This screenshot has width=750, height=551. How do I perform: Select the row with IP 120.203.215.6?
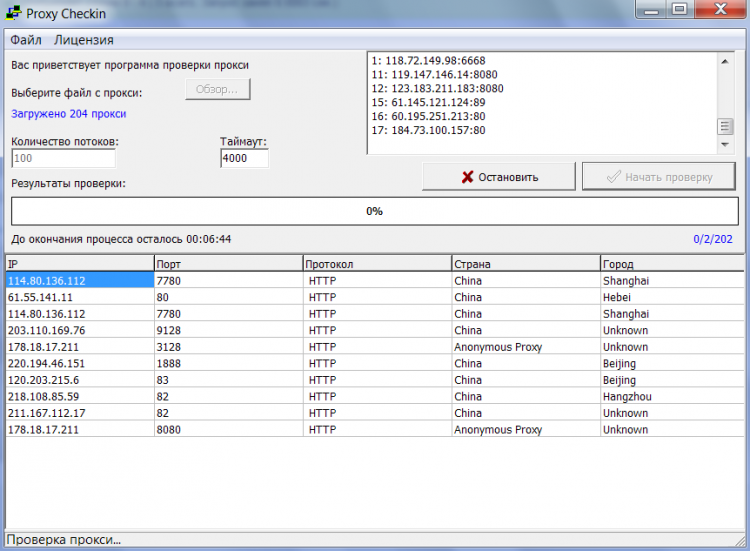click(x=375, y=380)
